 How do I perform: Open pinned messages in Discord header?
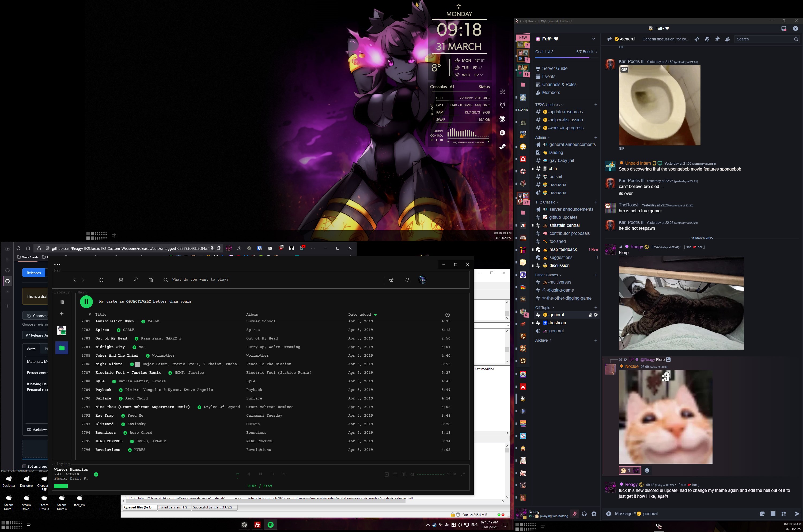point(717,39)
